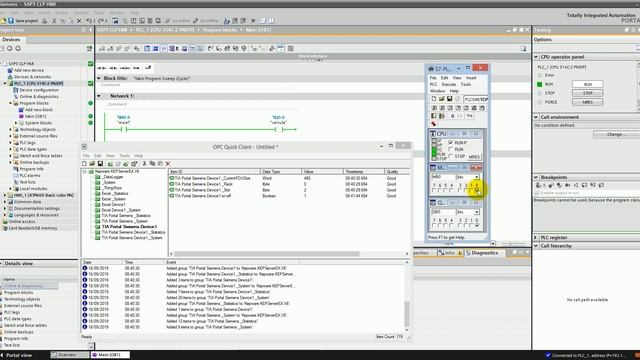Toggle bit 0 checkbox of MB0 in PLCSIM
The image size is (640, 360).
tap(477, 191)
